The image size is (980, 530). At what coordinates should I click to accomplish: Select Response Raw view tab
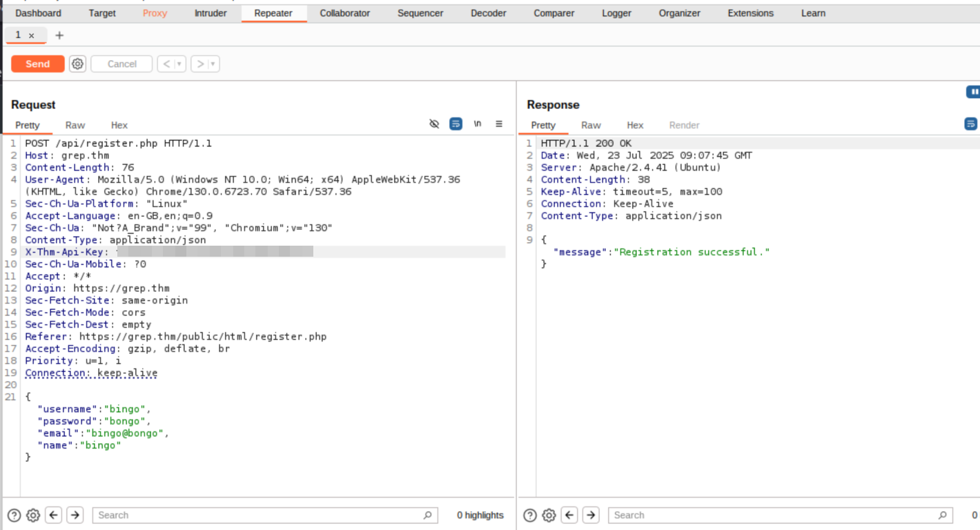pyautogui.click(x=591, y=125)
